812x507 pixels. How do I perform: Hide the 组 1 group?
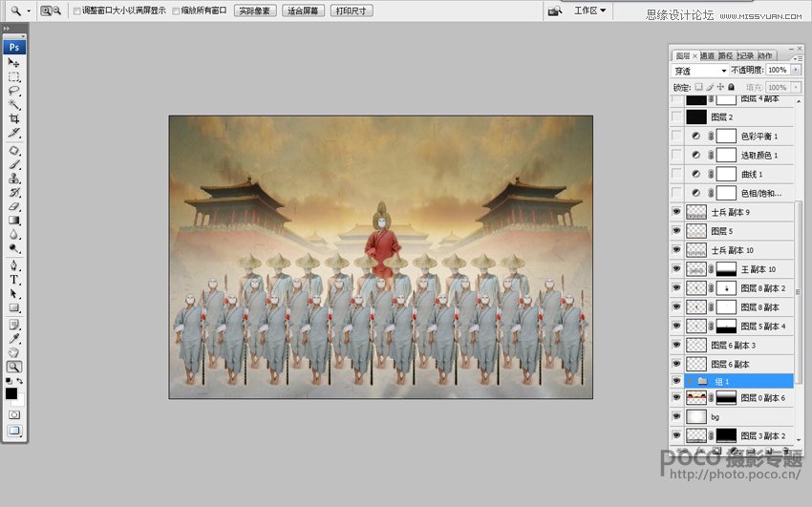tap(676, 381)
